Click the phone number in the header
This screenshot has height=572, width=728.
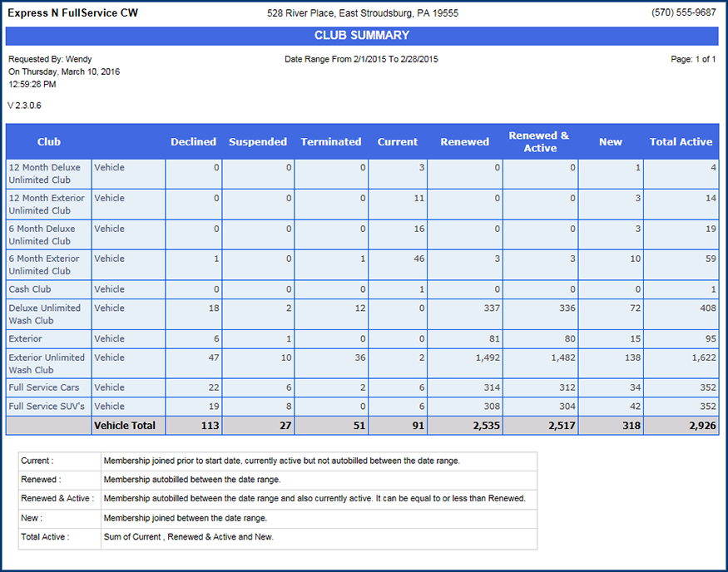pos(683,13)
